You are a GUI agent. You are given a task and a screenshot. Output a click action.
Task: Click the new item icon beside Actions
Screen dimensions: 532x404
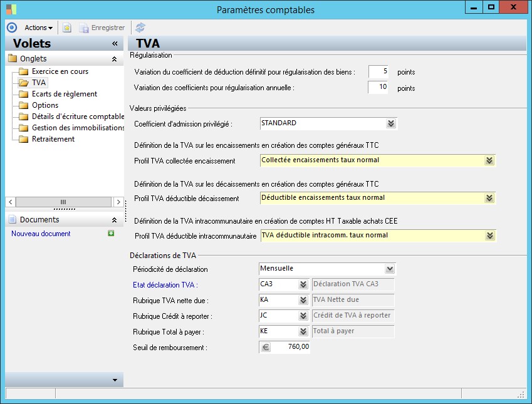click(67, 28)
